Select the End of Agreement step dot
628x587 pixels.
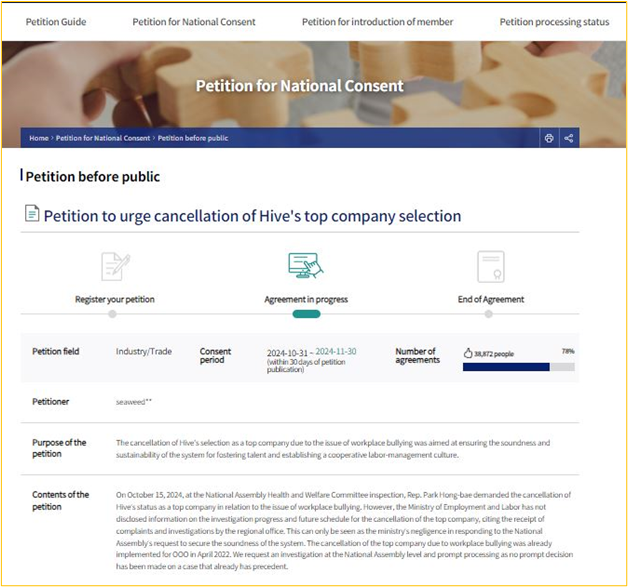point(489,314)
